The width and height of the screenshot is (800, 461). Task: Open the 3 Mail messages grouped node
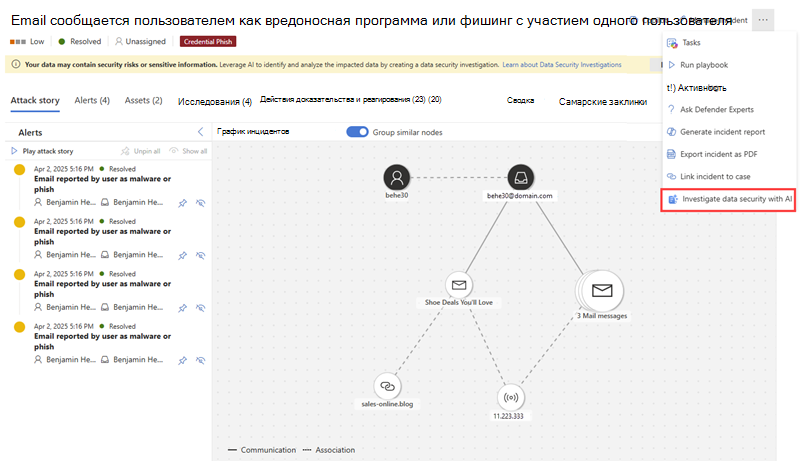click(x=602, y=291)
